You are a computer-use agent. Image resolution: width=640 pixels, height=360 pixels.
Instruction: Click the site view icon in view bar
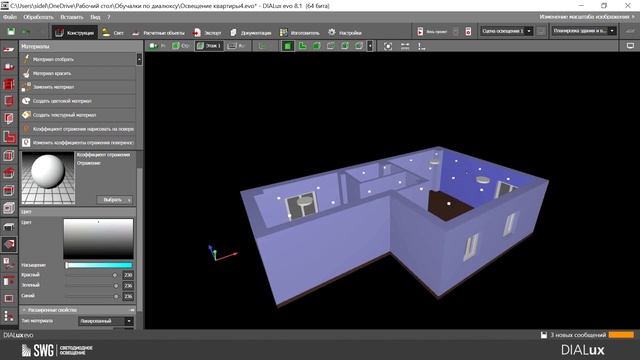pyautogui.click(x=158, y=46)
